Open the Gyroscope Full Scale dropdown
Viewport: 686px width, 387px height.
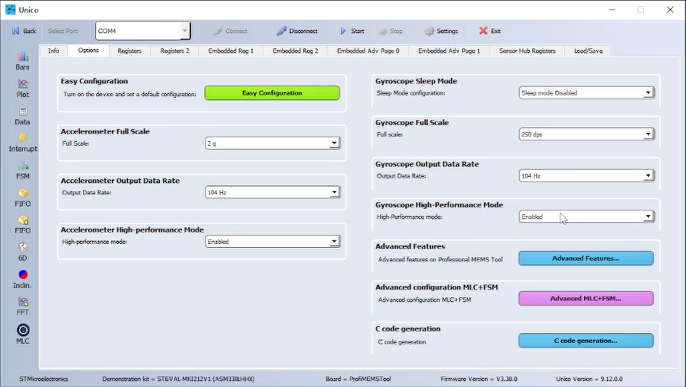(x=587, y=134)
